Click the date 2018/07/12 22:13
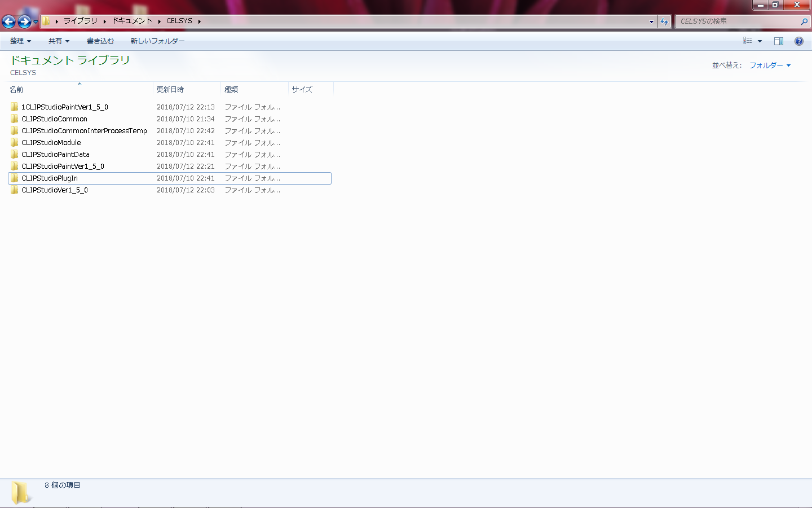Viewport: 812px width, 508px height. pyautogui.click(x=186, y=107)
